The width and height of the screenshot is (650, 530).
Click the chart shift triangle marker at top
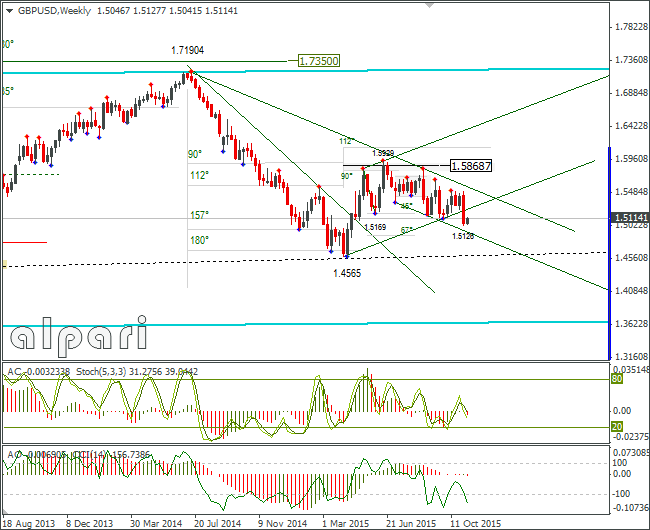point(430,5)
